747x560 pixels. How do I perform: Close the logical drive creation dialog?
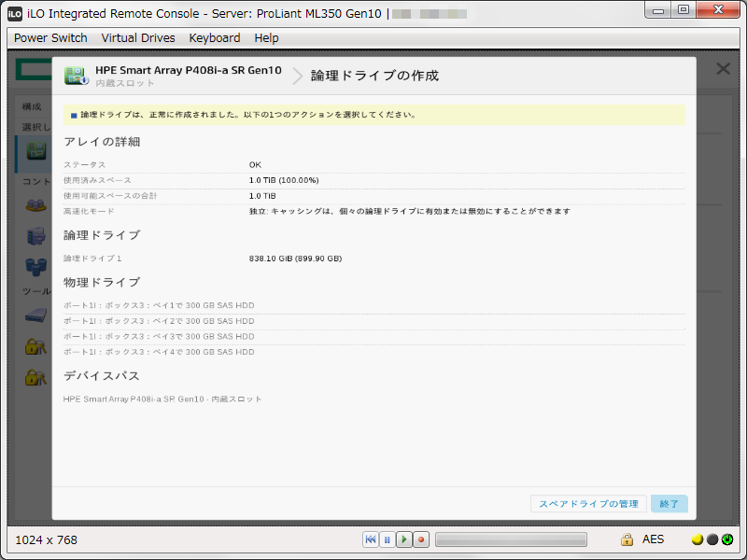click(724, 68)
